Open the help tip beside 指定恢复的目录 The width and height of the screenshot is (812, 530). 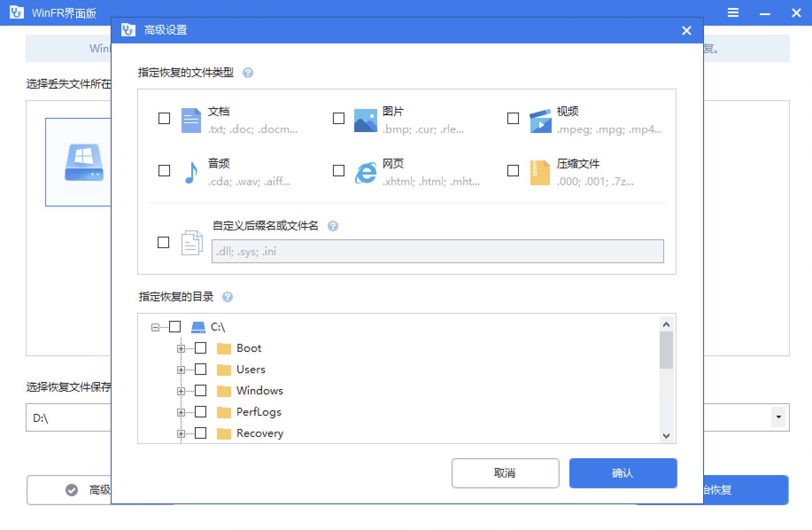(x=228, y=297)
